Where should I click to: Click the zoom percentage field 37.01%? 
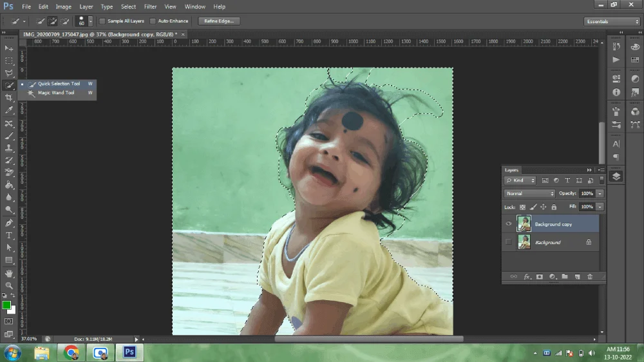point(29,339)
